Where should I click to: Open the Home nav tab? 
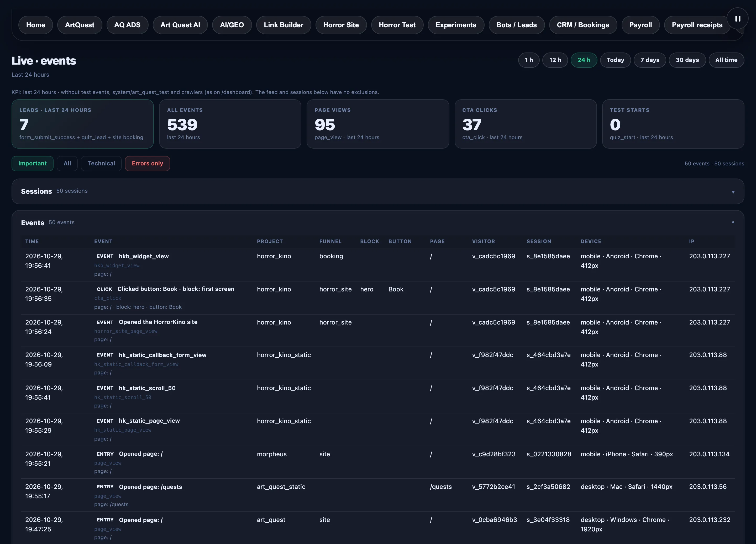coord(36,25)
